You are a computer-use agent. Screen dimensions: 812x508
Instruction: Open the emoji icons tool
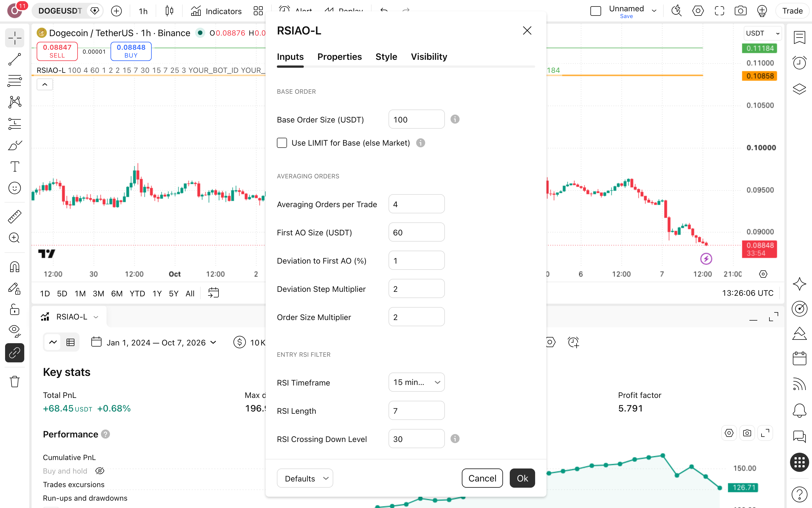pos(14,188)
